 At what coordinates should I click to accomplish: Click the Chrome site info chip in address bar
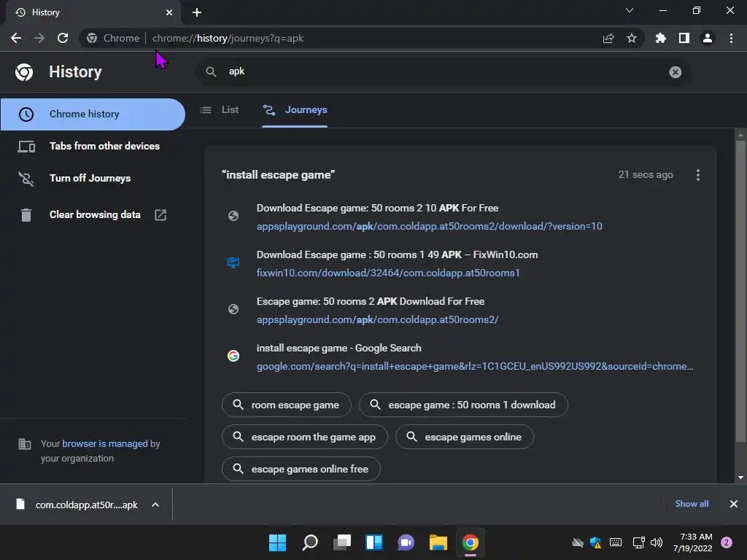coord(113,38)
